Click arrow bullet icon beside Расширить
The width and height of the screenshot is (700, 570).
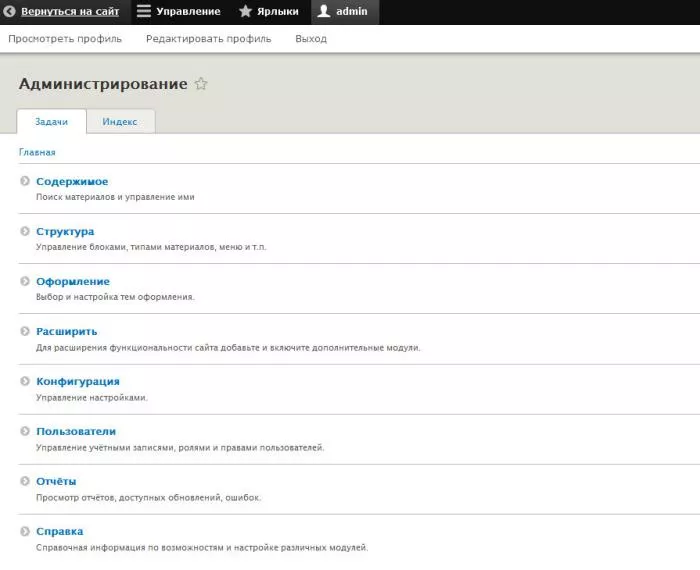click(x=25, y=331)
